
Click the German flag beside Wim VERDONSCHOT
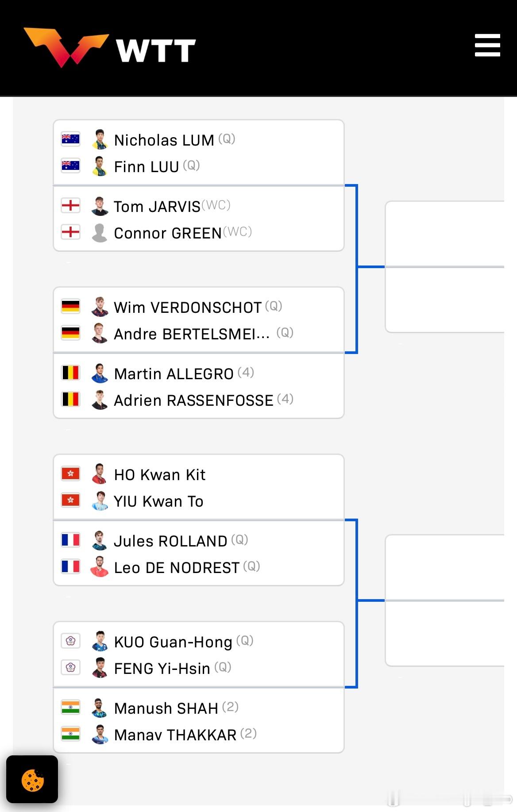tap(70, 306)
